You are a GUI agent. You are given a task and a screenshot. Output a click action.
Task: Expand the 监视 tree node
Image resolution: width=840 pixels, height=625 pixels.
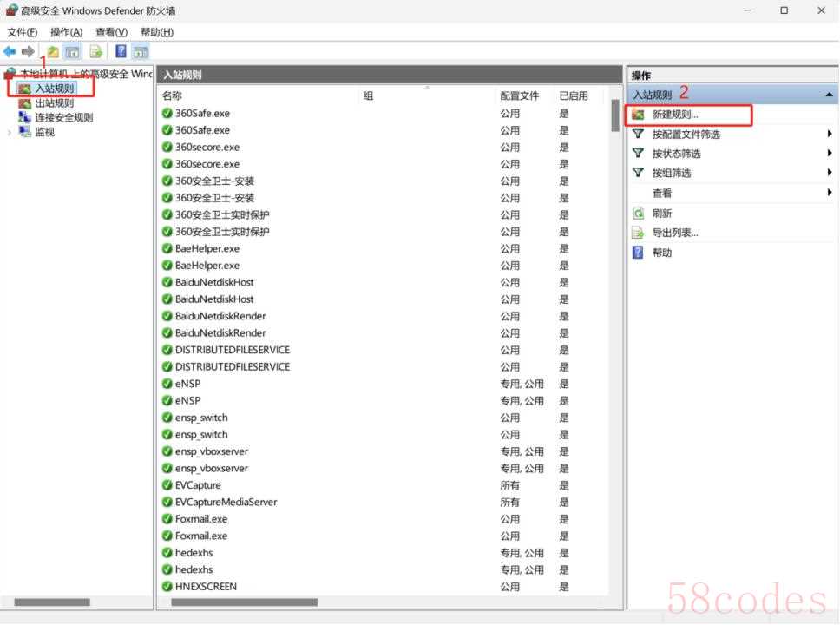click(x=9, y=132)
